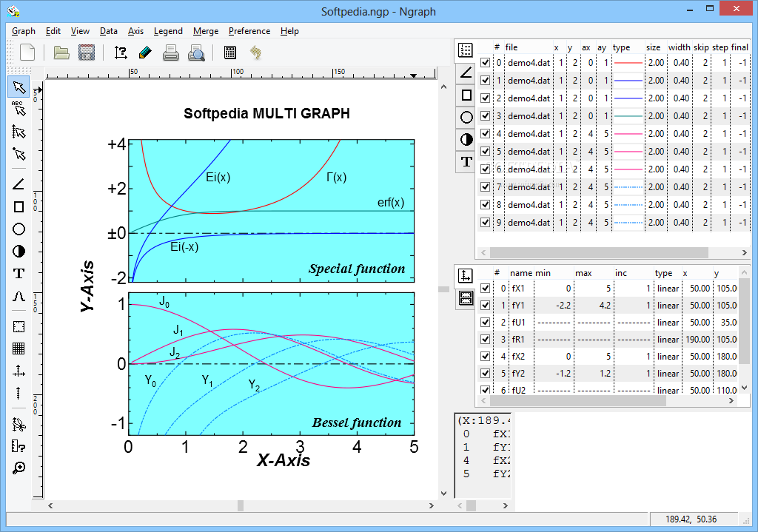Viewport: 758px width, 532px height.
Task: Toggle checkbox for data row 5 demo4.dat
Action: click(x=486, y=151)
